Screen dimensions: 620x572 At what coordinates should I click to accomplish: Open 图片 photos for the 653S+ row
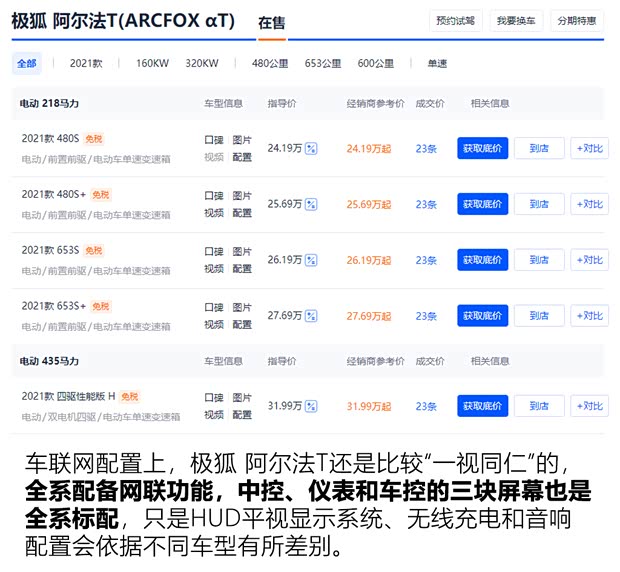click(242, 307)
